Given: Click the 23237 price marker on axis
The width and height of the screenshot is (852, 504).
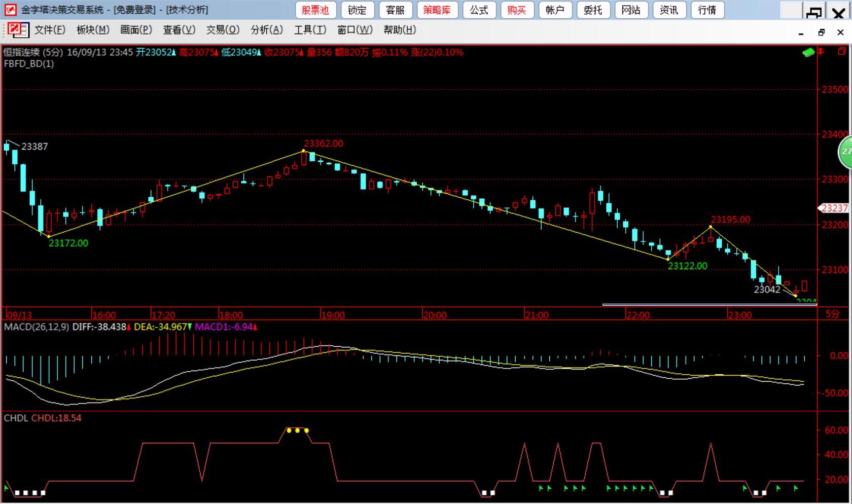Looking at the screenshot, I should point(834,208).
